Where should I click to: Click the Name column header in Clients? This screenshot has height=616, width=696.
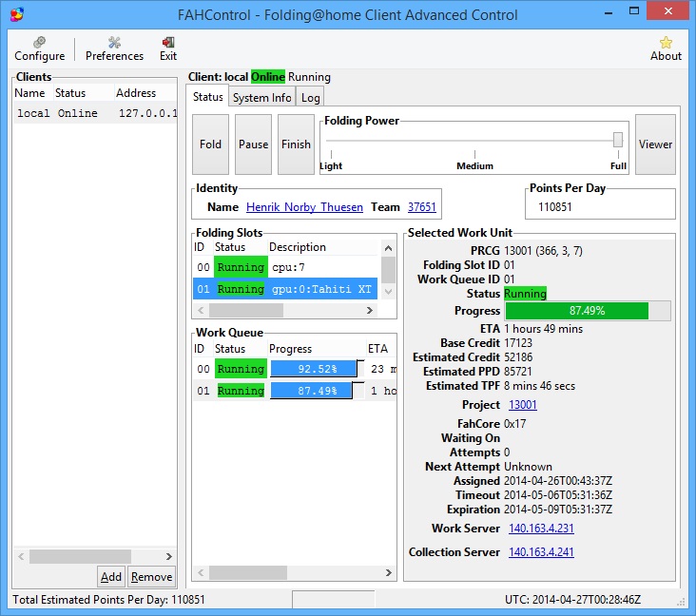(x=32, y=93)
